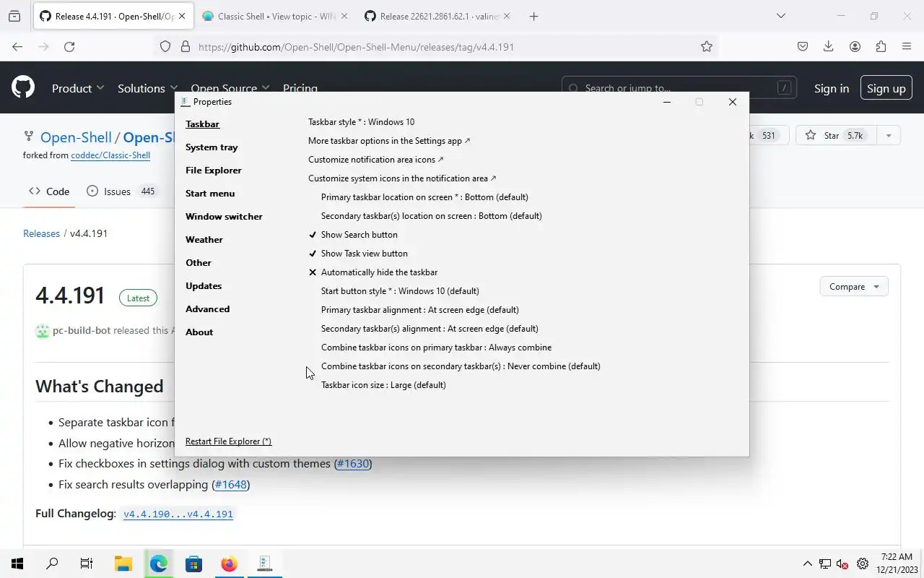
Task: Click the GitHub search field
Action: [x=679, y=88]
